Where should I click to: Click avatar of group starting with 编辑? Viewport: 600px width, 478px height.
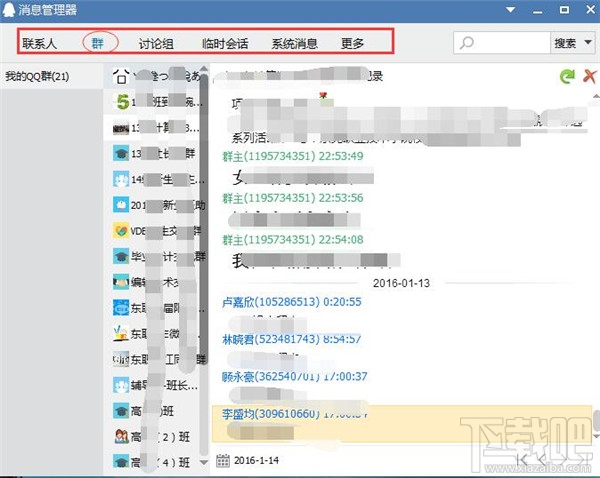(121, 282)
